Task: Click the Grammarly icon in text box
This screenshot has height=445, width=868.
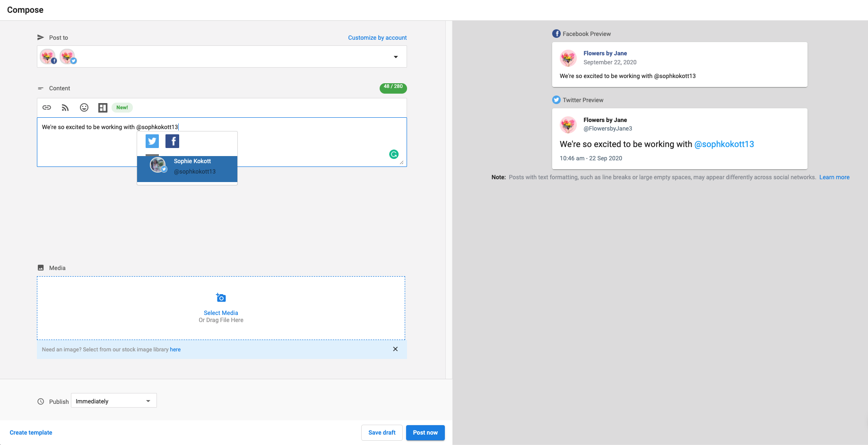Action: pyautogui.click(x=394, y=154)
